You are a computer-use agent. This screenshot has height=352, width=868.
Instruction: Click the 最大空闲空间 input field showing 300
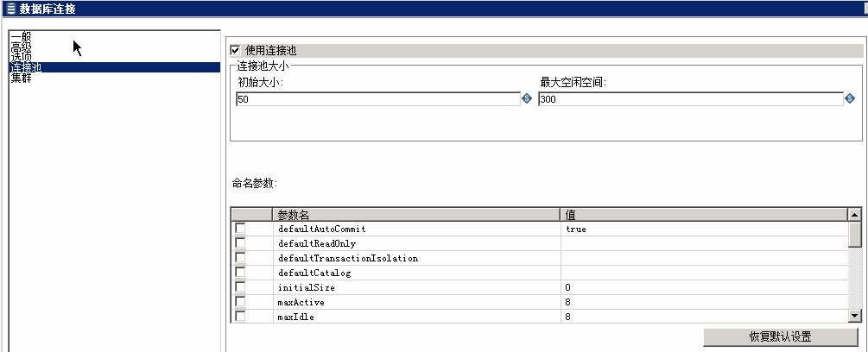(691, 99)
